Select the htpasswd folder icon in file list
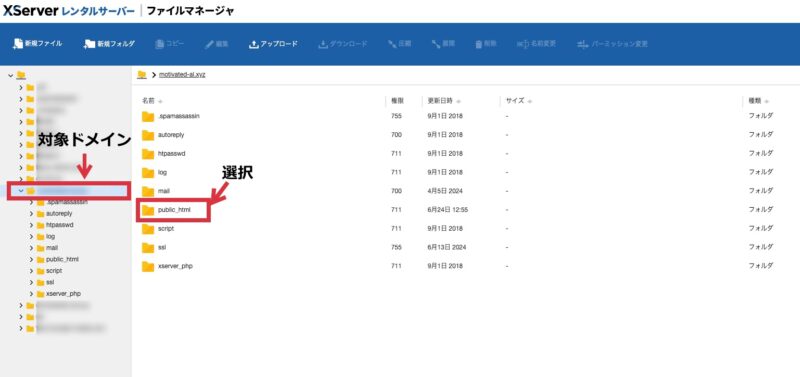 [148, 154]
